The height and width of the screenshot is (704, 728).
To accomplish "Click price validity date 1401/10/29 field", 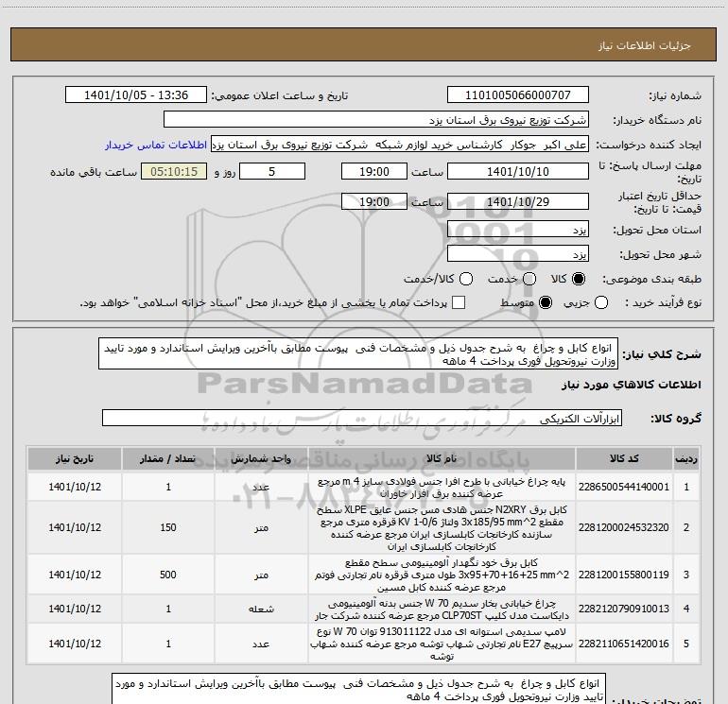I will pyautogui.click(x=518, y=201).
